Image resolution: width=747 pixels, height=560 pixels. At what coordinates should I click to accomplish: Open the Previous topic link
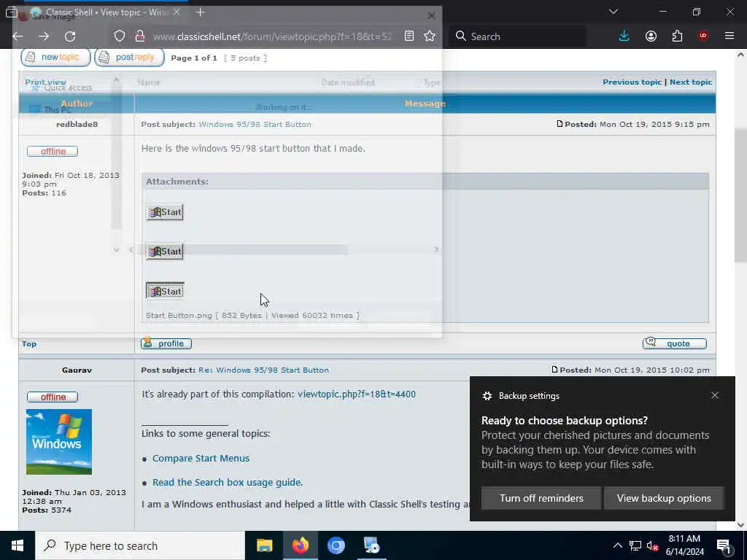click(632, 82)
